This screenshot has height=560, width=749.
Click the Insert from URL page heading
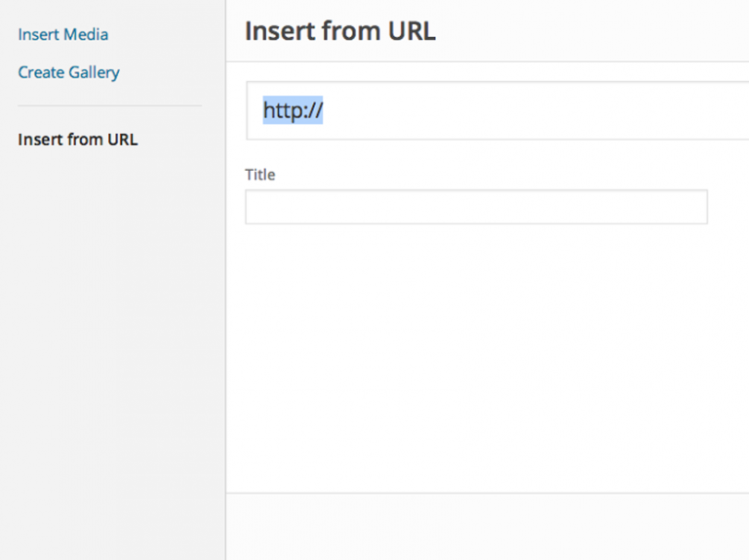[339, 31]
